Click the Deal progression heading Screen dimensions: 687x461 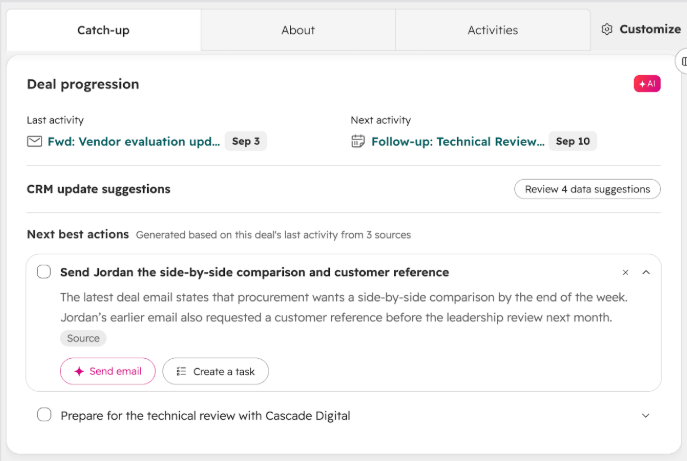tap(83, 84)
